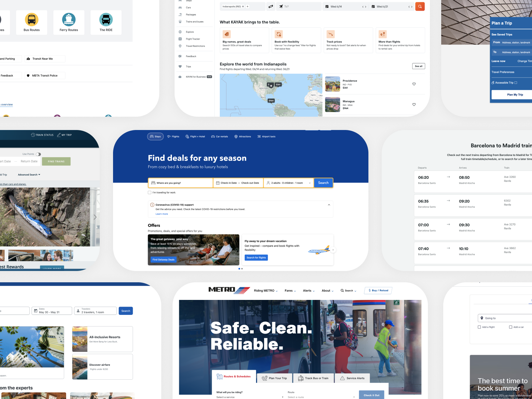Toggle the Use Points switch
The width and height of the screenshot is (532, 399).
[38, 154]
